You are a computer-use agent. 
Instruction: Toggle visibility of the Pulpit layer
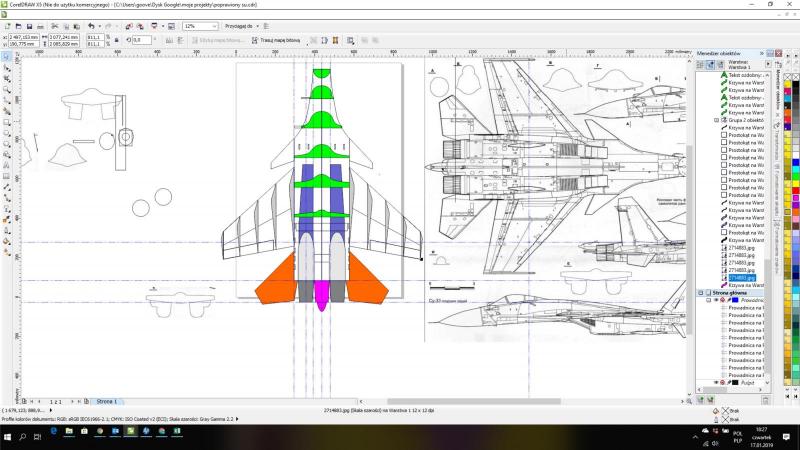pos(715,383)
